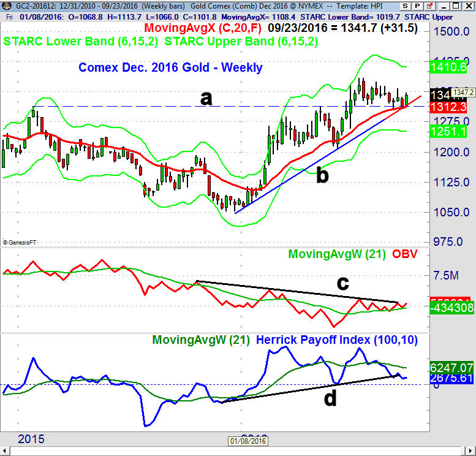
Task: Click the C=1101.8 close value in data line
Action: [200, 17]
